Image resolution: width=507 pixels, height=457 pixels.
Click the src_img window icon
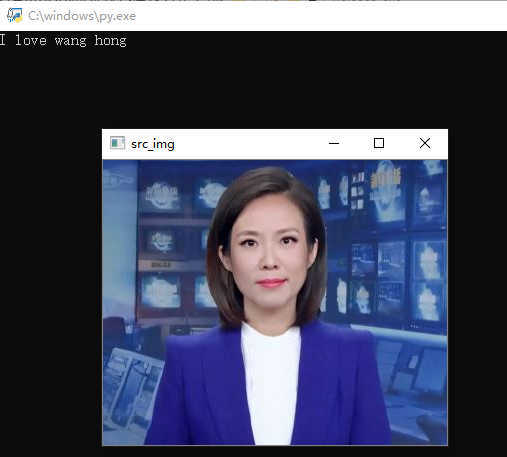(117, 143)
